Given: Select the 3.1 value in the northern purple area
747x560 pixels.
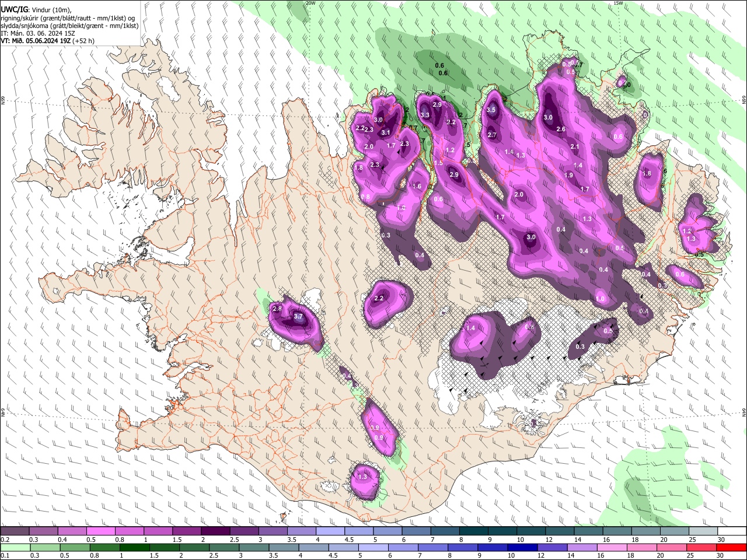Looking at the screenshot, I should [385, 132].
